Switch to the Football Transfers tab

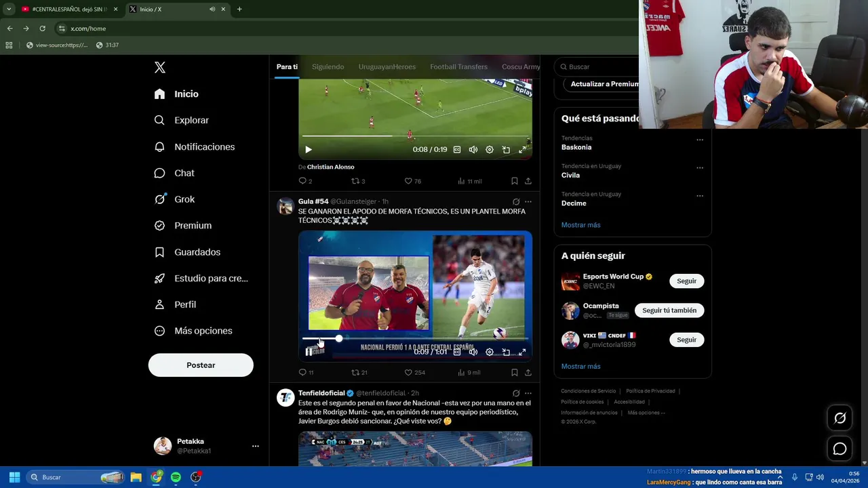(x=458, y=66)
